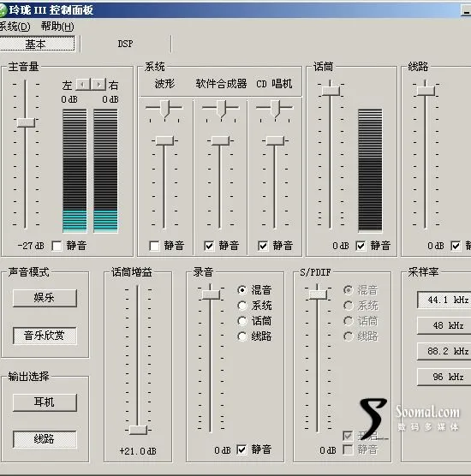This screenshot has height=476, width=471.
Task: Select the 娱乐 sound mode button
Action: (45, 298)
